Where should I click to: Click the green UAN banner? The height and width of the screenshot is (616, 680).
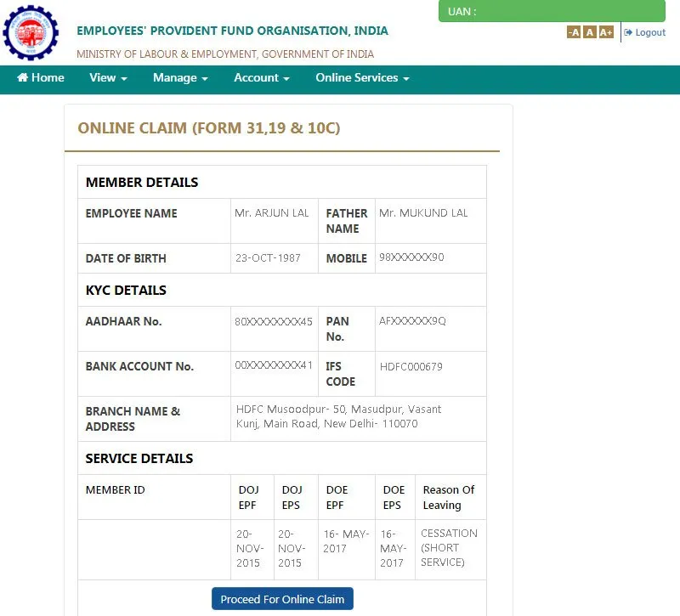pos(552,11)
